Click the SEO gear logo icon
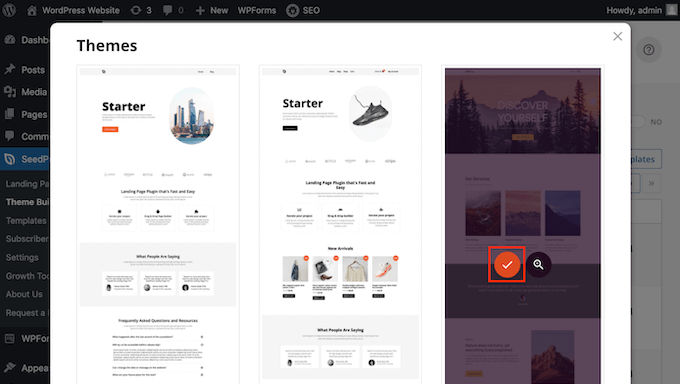680x384 pixels. click(293, 10)
